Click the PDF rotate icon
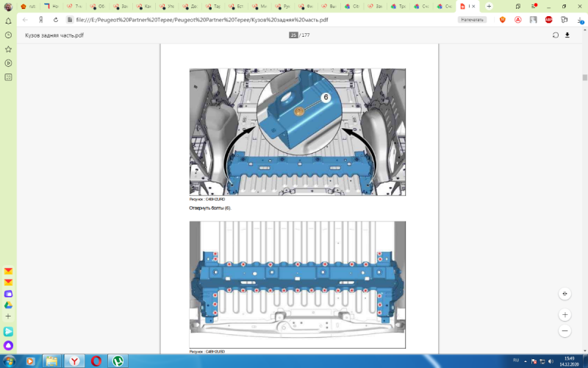Image resolution: width=588 pixels, height=368 pixels. (556, 35)
